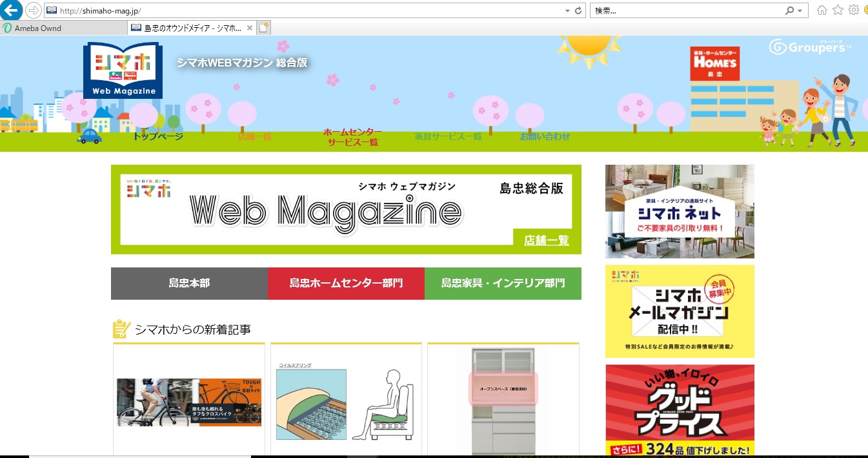Viewport: 868px width, 458px height.
Task: Open the orange 店舗一覧 navigation link
Action: pos(254,136)
